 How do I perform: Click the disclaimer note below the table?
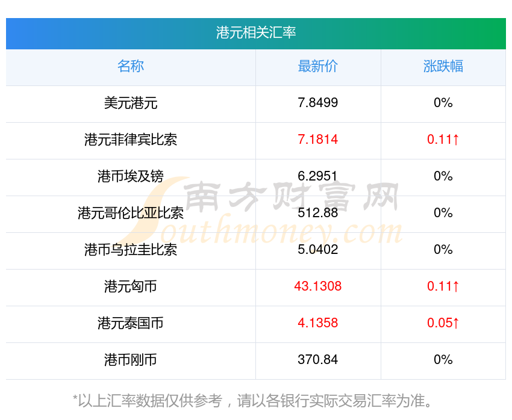pyautogui.click(x=252, y=401)
